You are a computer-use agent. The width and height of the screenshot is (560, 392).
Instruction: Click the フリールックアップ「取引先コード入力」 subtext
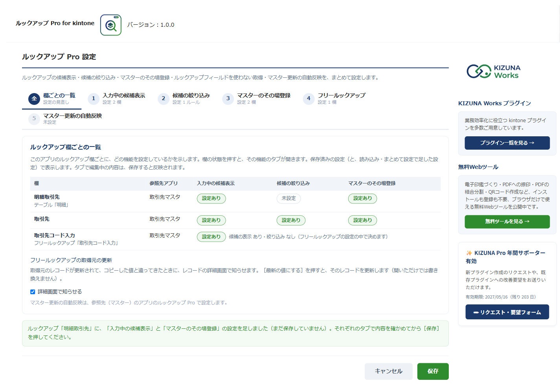point(77,243)
